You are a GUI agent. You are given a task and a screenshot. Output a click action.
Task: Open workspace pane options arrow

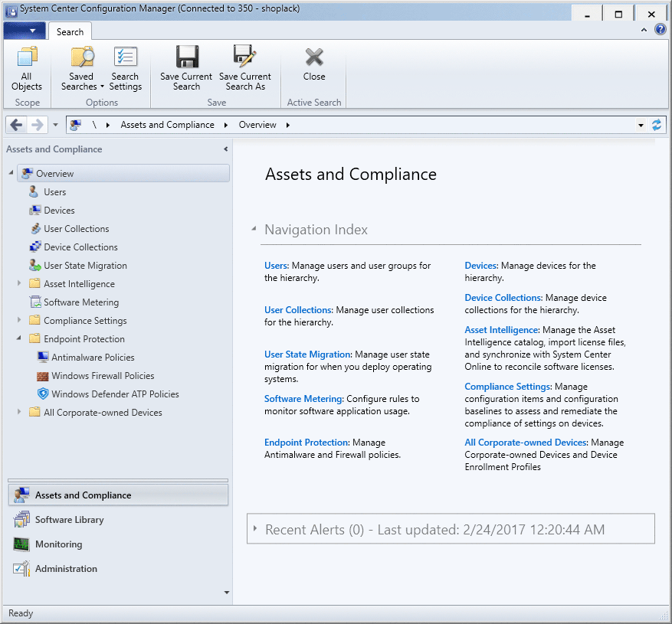[x=227, y=593]
